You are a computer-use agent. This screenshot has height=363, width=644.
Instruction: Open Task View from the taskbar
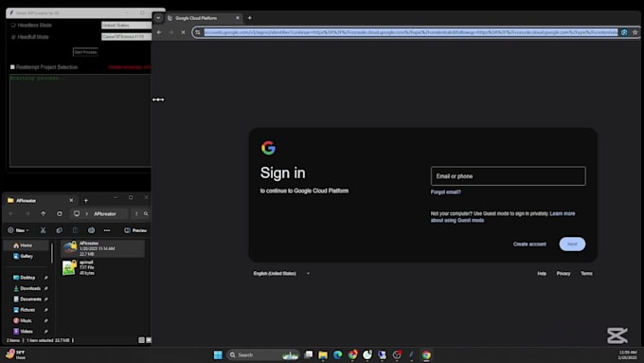tap(309, 354)
